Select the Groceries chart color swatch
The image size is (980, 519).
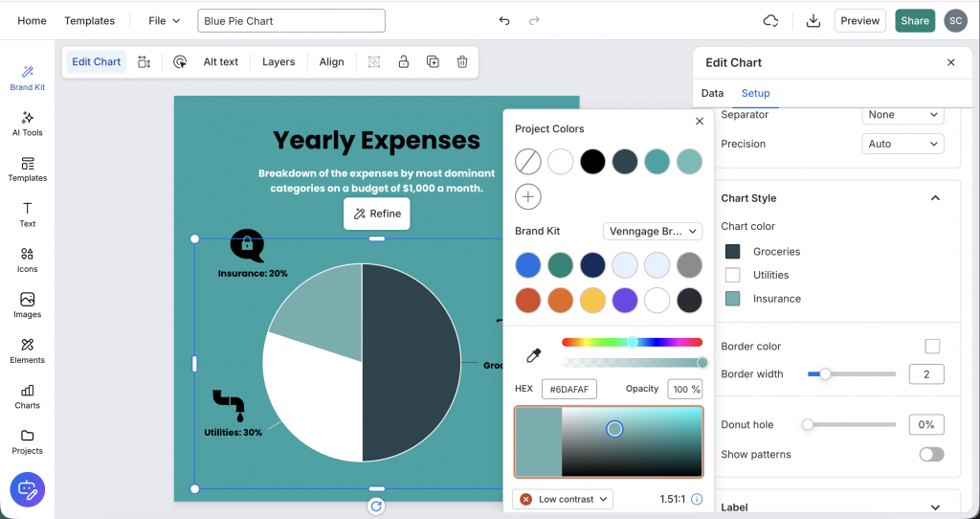pos(732,252)
